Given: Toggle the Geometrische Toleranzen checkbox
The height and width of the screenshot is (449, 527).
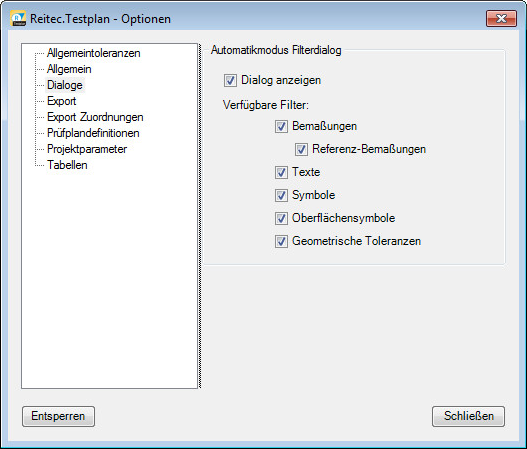Looking at the screenshot, I should 281,241.
